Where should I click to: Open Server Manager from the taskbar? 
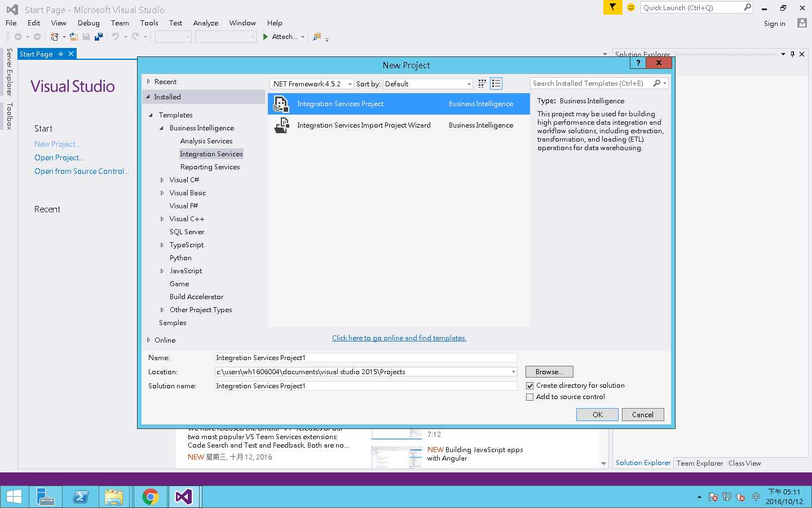click(x=45, y=497)
